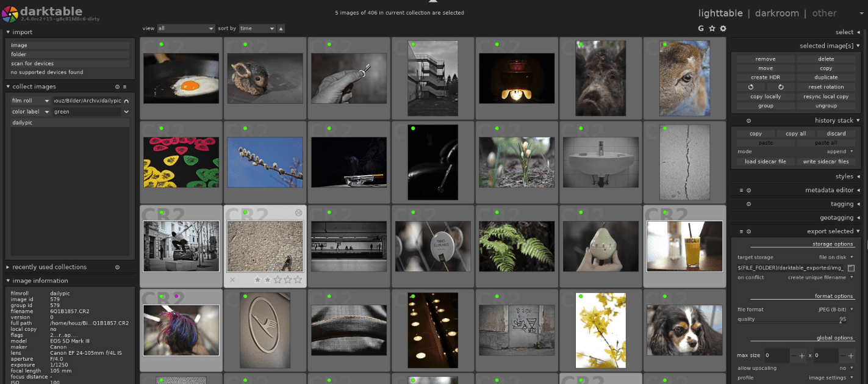Viewport: 868px width, 384px height.
Task: Open global preferences gear icon
Action: (x=723, y=28)
